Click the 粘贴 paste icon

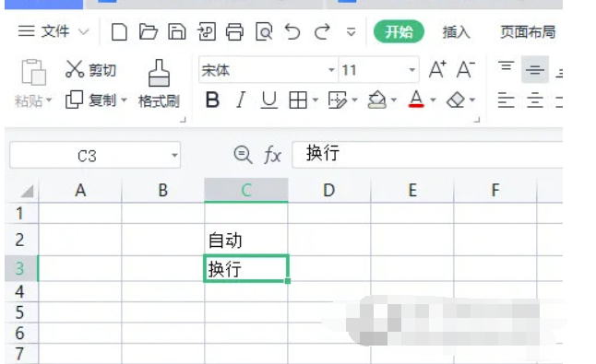point(34,72)
